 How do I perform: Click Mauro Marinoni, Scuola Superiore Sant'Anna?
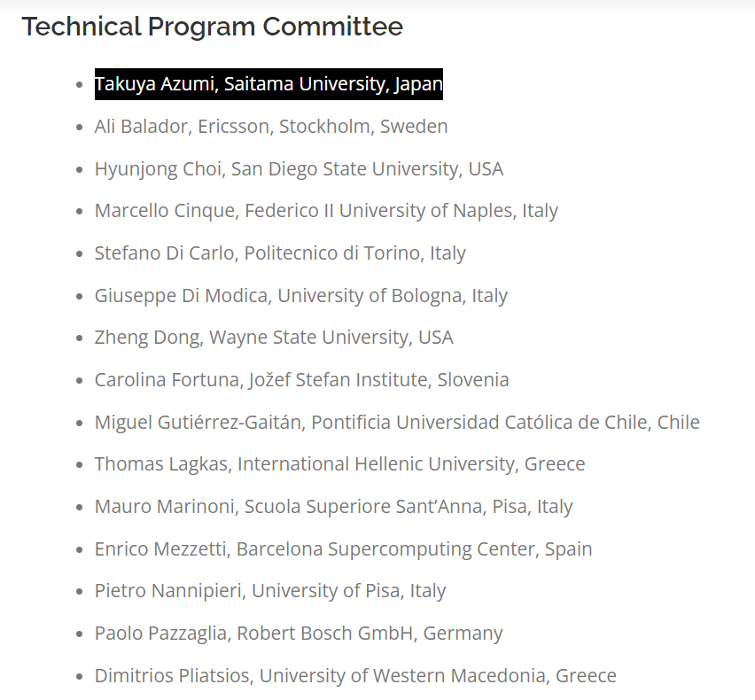pos(334,507)
